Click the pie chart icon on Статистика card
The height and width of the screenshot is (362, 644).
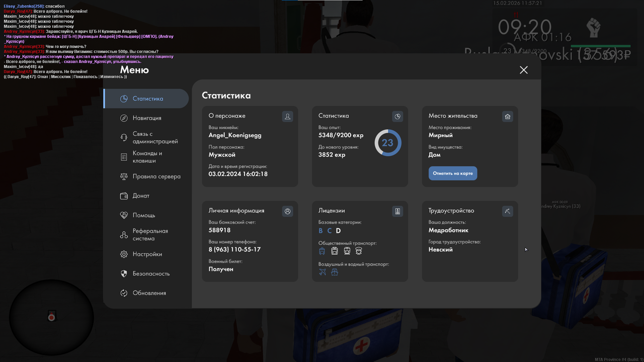(x=397, y=117)
